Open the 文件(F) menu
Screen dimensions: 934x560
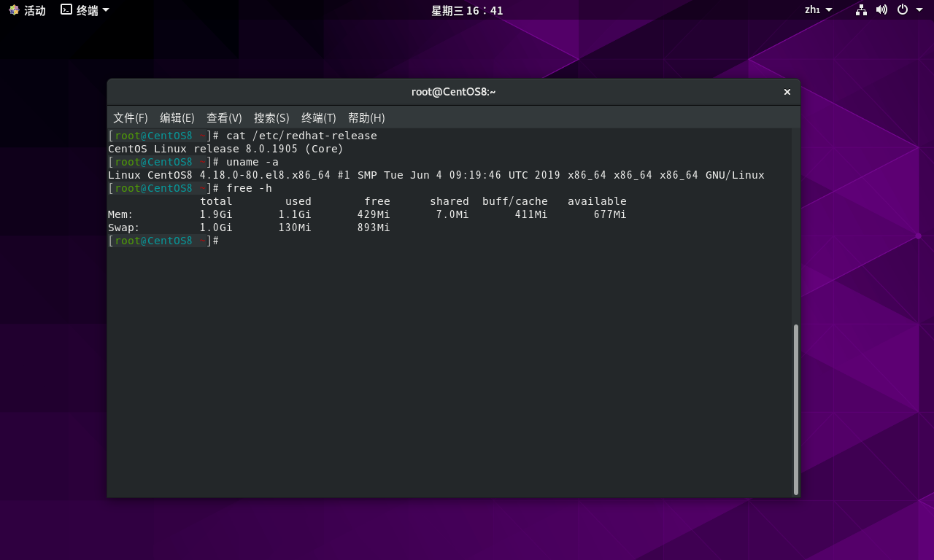(131, 118)
